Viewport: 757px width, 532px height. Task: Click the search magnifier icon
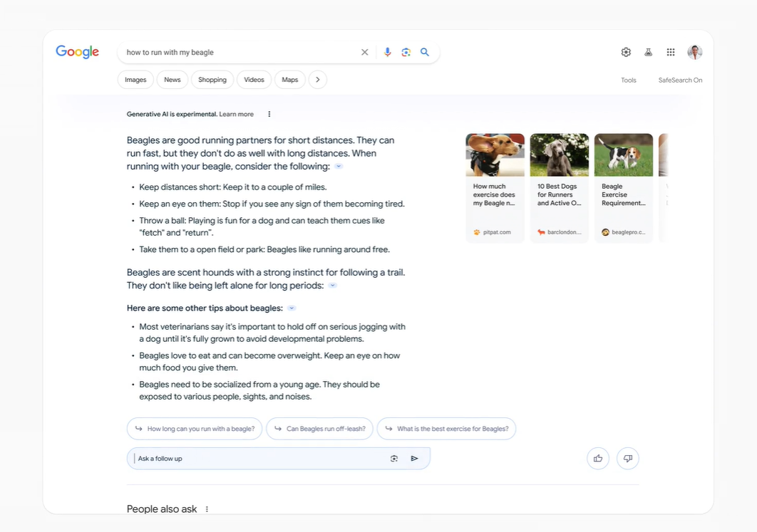tap(425, 52)
